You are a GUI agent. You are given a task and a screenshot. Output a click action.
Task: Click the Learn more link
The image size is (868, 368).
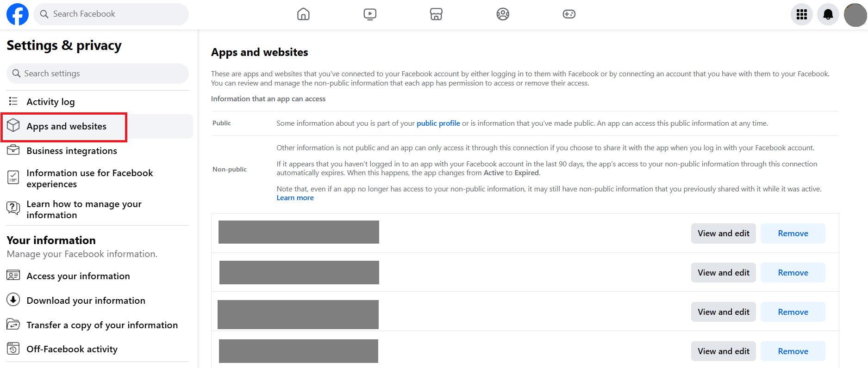tap(295, 198)
